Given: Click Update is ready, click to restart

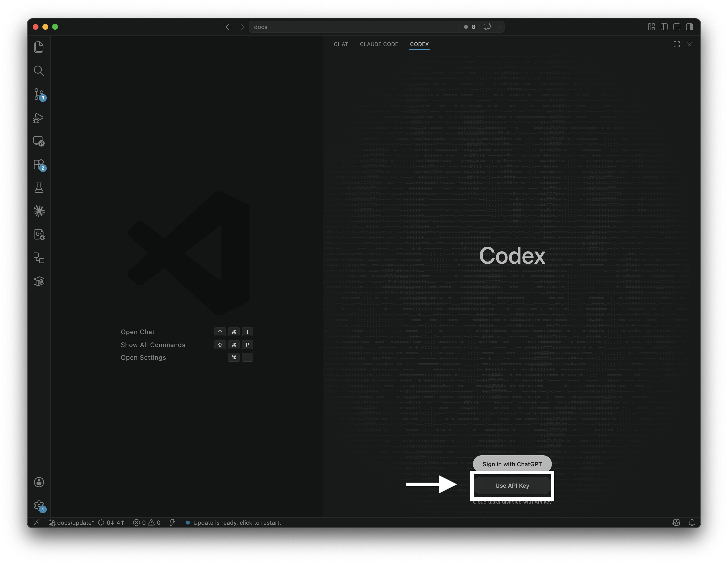Looking at the screenshot, I should tap(233, 522).
